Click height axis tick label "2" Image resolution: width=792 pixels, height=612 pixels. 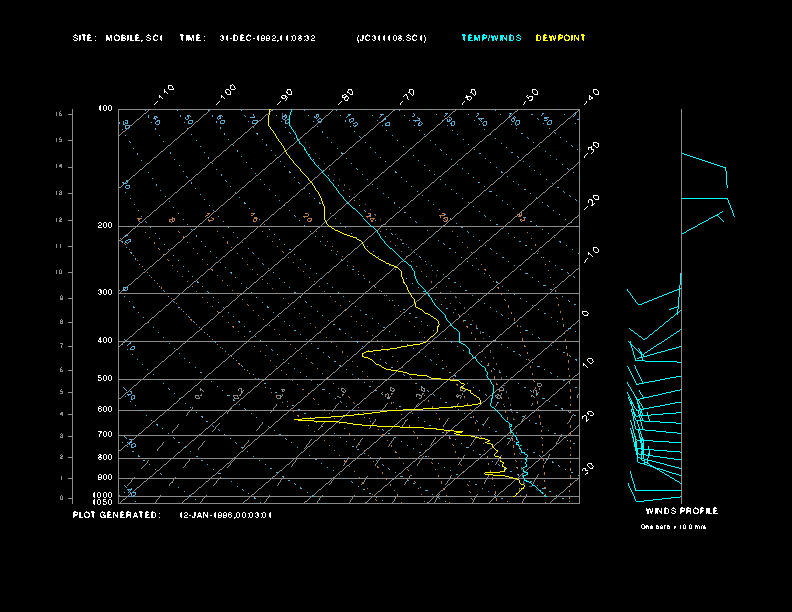[x=62, y=457]
